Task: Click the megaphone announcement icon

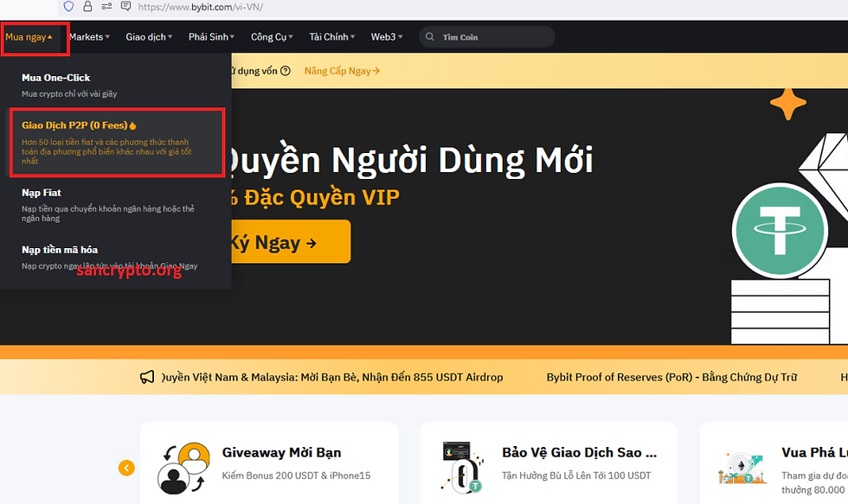Action: click(x=147, y=377)
